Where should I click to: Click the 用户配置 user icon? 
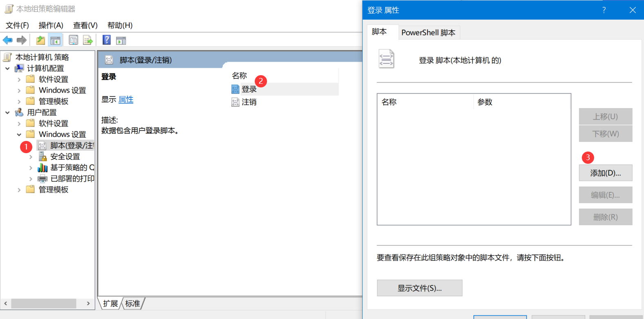[x=19, y=112]
